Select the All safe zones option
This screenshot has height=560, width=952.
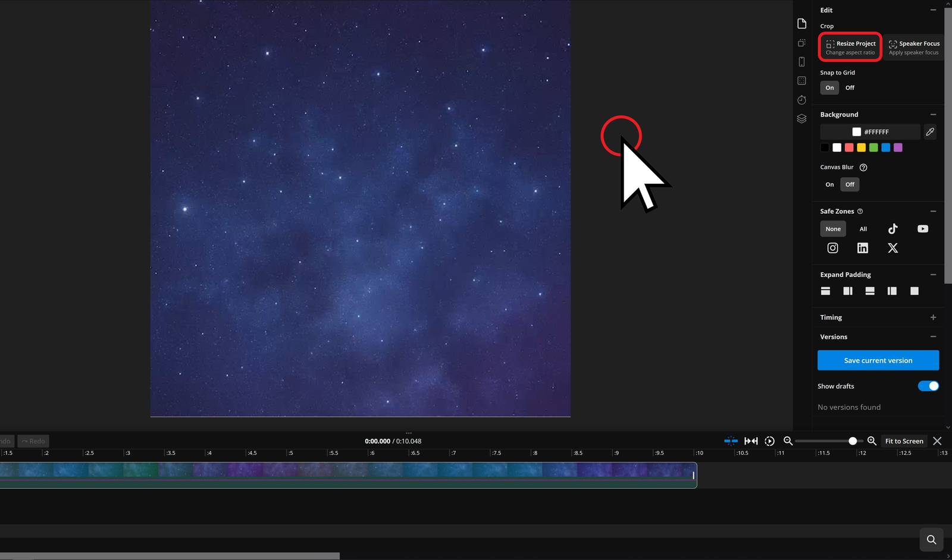863,228
